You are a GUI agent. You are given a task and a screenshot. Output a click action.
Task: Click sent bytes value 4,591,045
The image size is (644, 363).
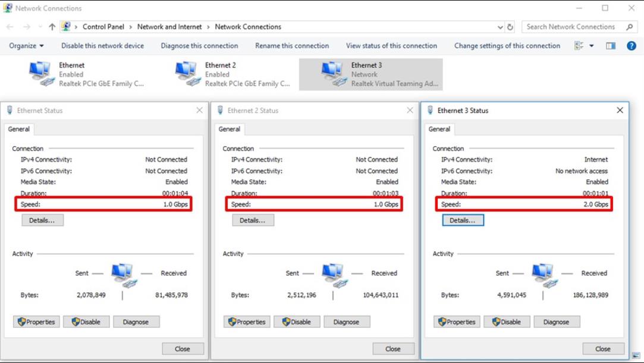click(x=512, y=295)
